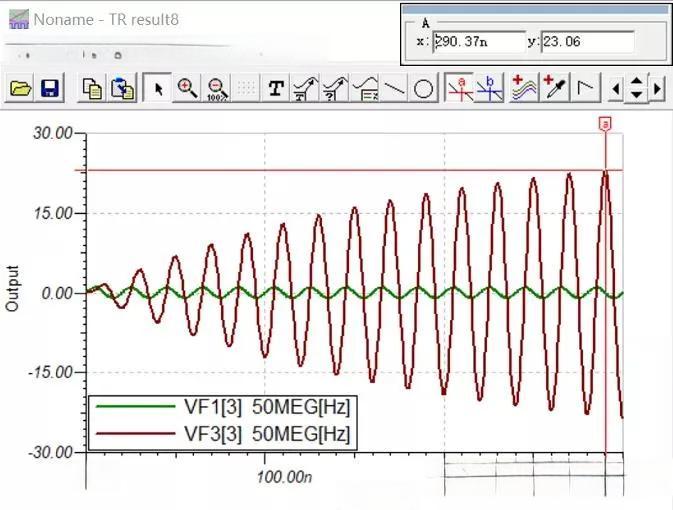The image size is (673, 510).
Task: Paste using the clipboard paste icon
Action: (x=122, y=88)
